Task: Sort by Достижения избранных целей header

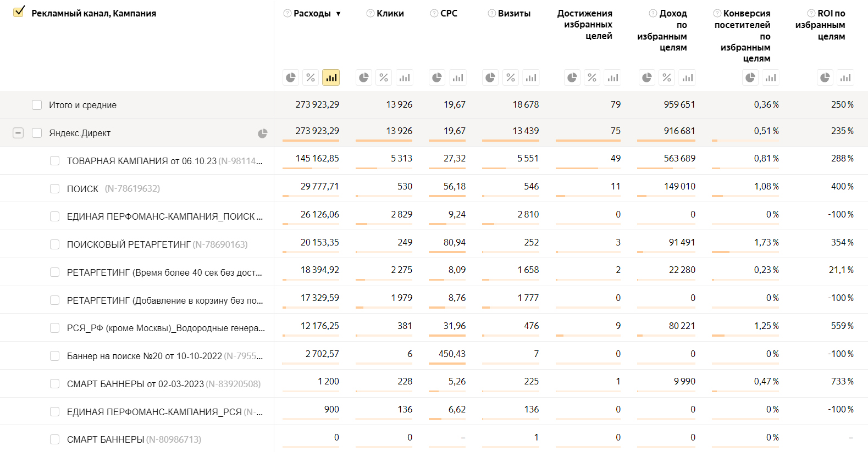Action: (585, 25)
